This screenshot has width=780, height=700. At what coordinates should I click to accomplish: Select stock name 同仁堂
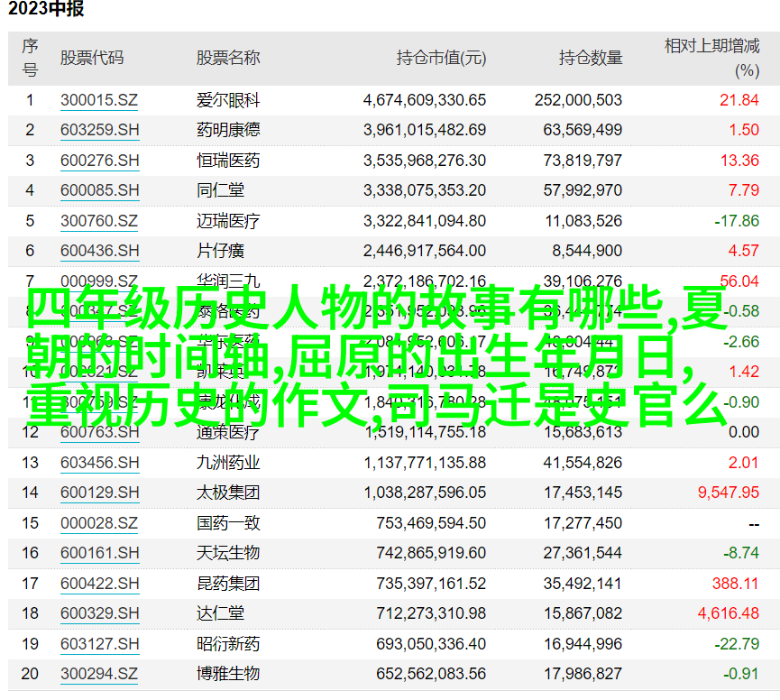coord(220,190)
